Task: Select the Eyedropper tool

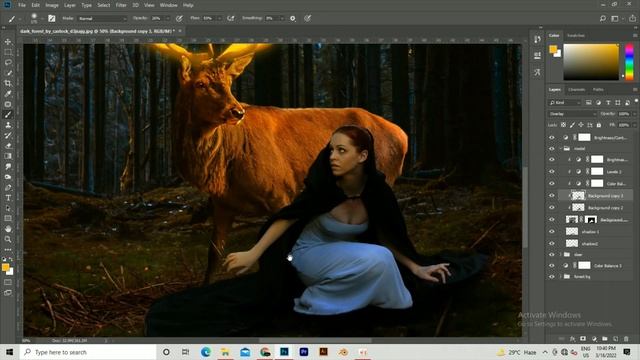Action: 8,94
